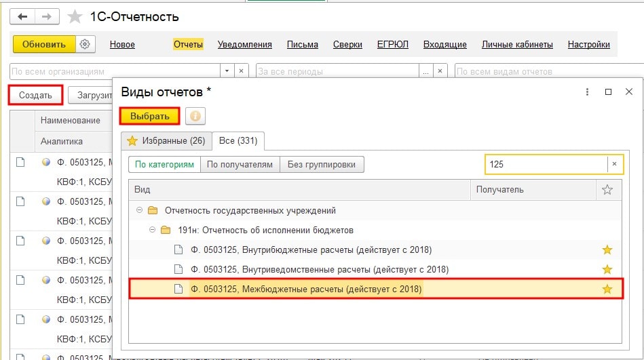The height and width of the screenshot is (360, 644).
Task: Click the Обновить button
Action: point(44,44)
